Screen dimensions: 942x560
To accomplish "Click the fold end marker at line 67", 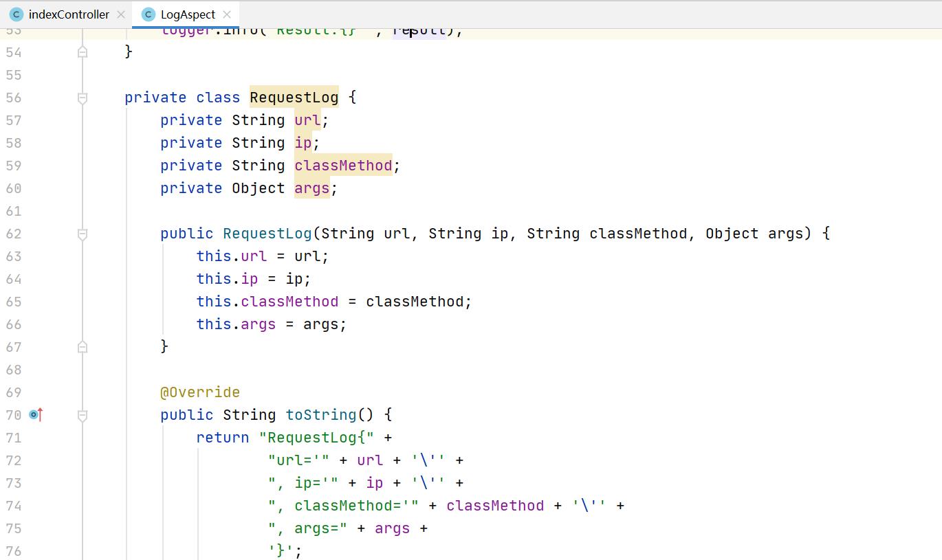I will click(x=83, y=346).
